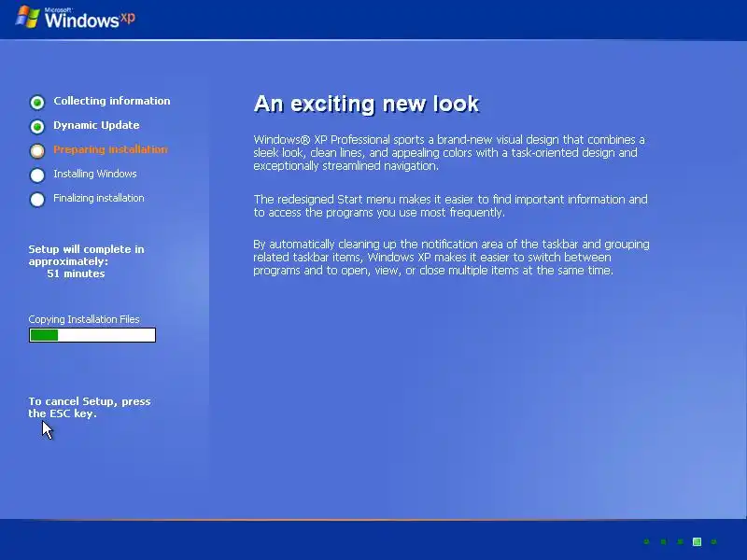Click the paragraph about redesigned Start menu

tap(450, 205)
